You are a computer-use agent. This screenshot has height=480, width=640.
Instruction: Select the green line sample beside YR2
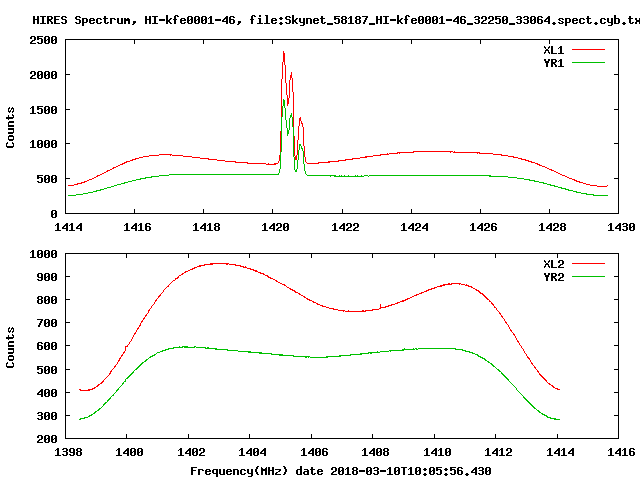(x=588, y=277)
